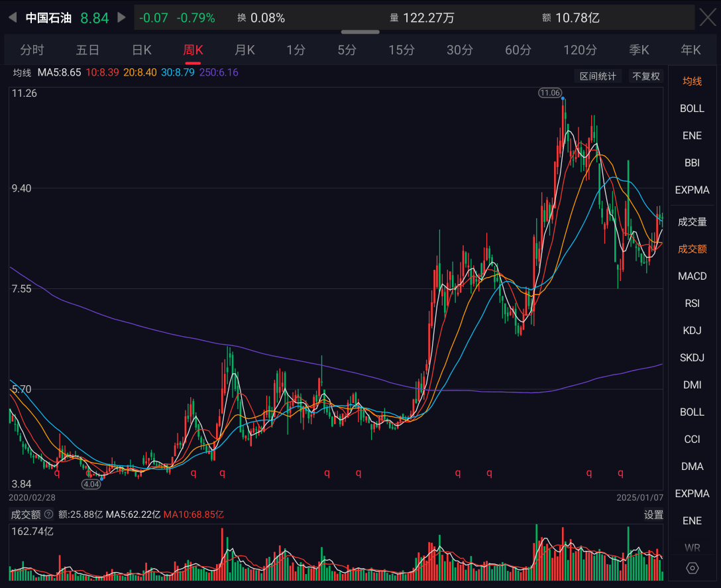Switch to the 日K tab
The height and width of the screenshot is (588, 721).
[142, 50]
